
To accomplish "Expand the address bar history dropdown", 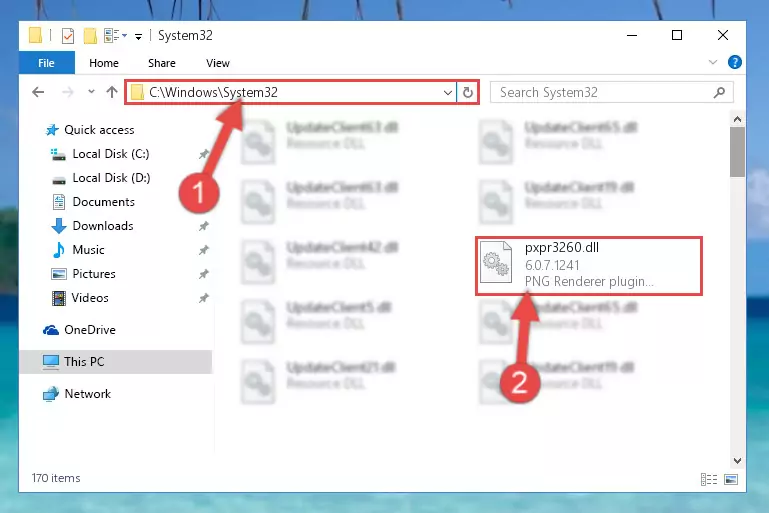I will coord(447,93).
